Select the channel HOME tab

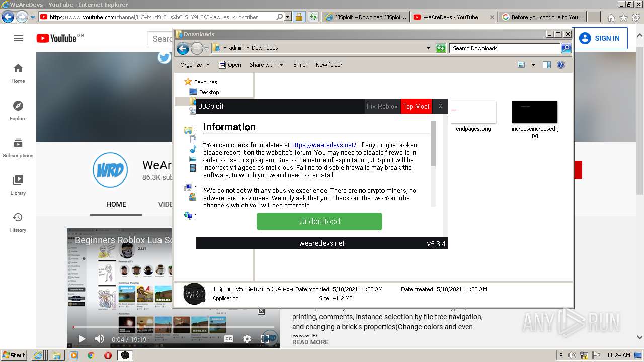coord(116,204)
